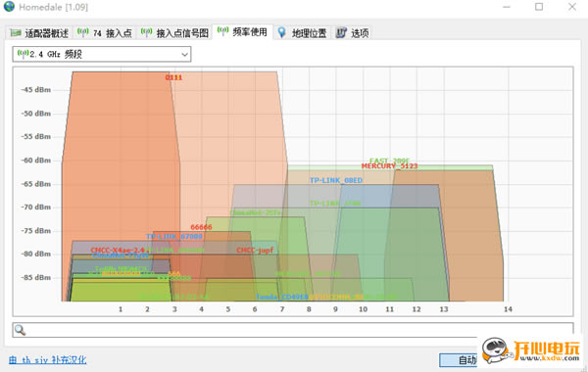Select the TP-LINK_0BED label in chart
The width and height of the screenshot is (588, 372).
(x=336, y=180)
